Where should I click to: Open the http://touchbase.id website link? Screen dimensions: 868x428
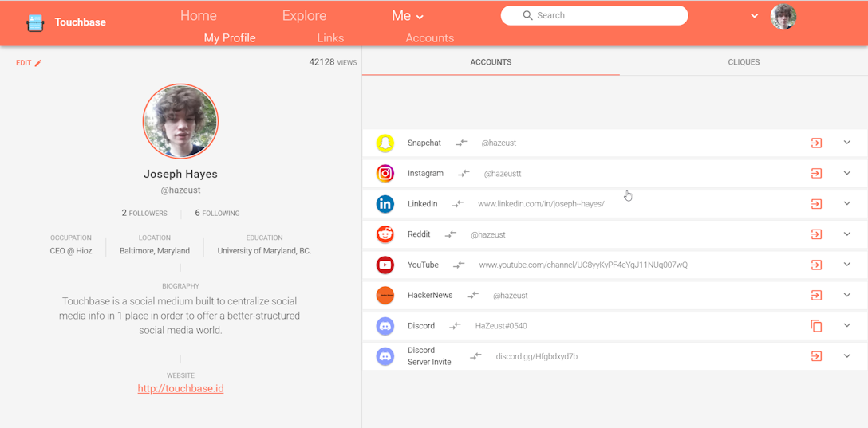[x=180, y=389]
